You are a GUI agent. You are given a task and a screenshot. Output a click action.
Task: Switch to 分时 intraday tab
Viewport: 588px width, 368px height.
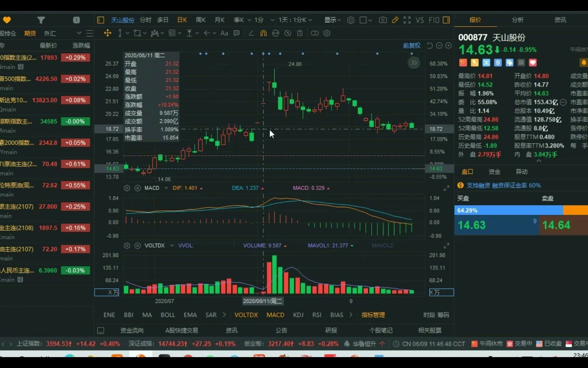145,20
